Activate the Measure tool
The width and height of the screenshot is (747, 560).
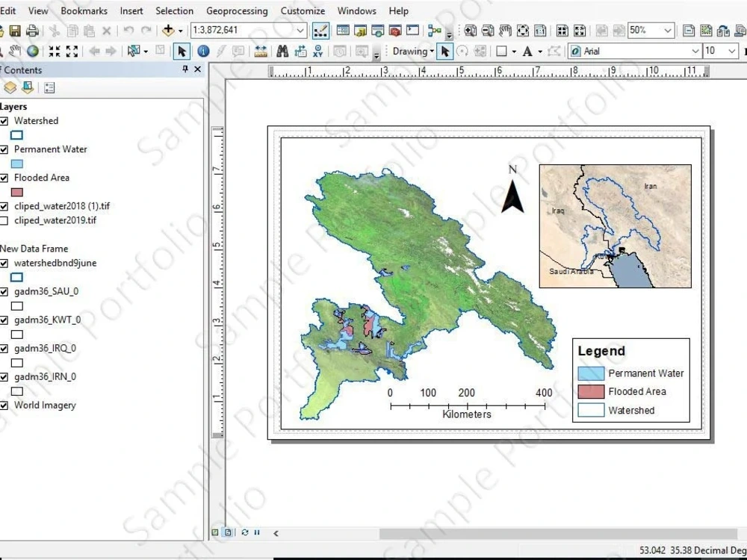(259, 51)
